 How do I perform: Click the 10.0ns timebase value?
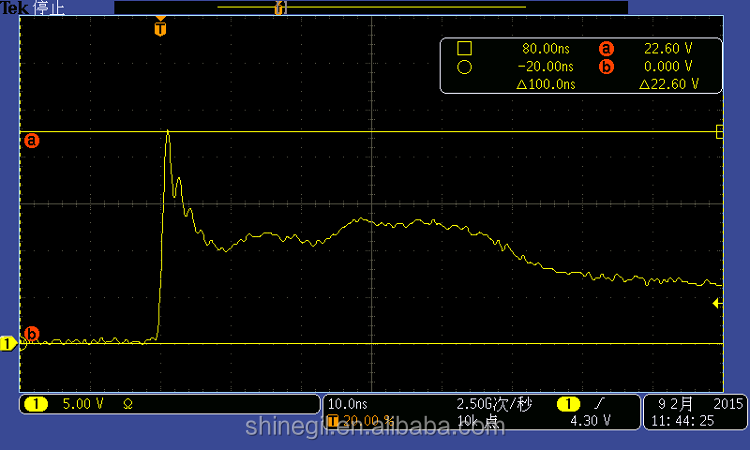(347, 404)
